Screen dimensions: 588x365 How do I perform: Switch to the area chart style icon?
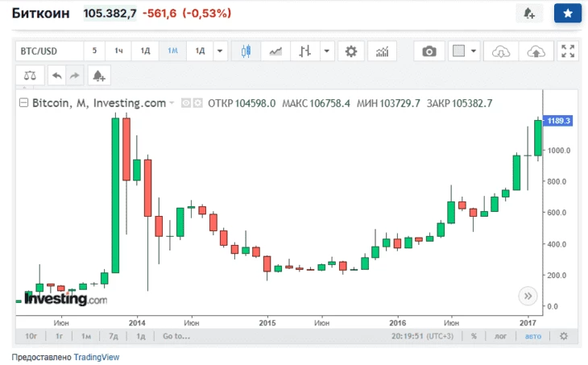click(x=275, y=51)
